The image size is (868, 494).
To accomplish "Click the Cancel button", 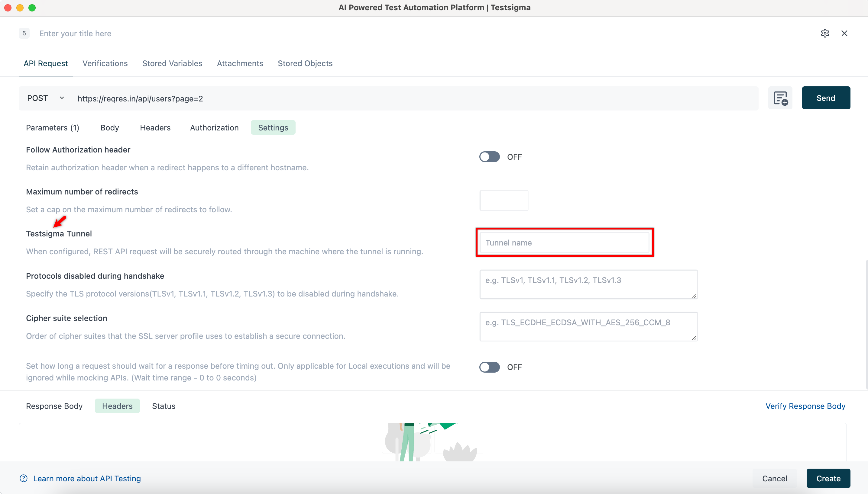I will (775, 478).
